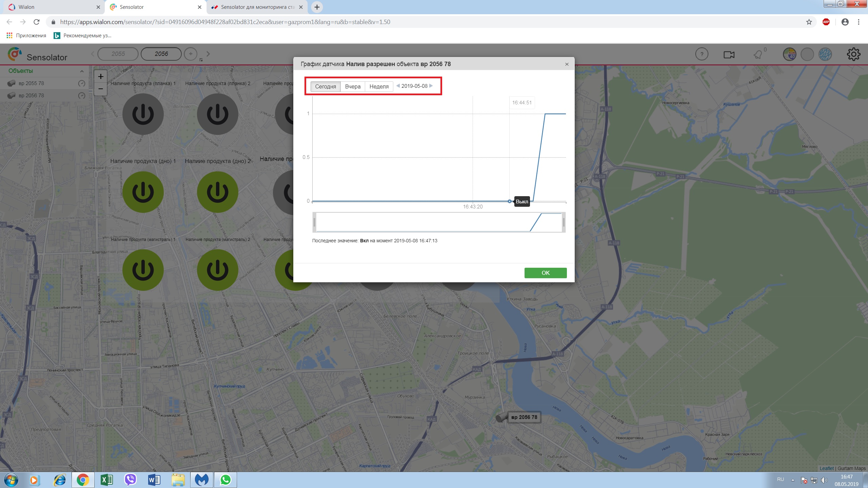Click the video camera icon

pyautogui.click(x=729, y=55)
